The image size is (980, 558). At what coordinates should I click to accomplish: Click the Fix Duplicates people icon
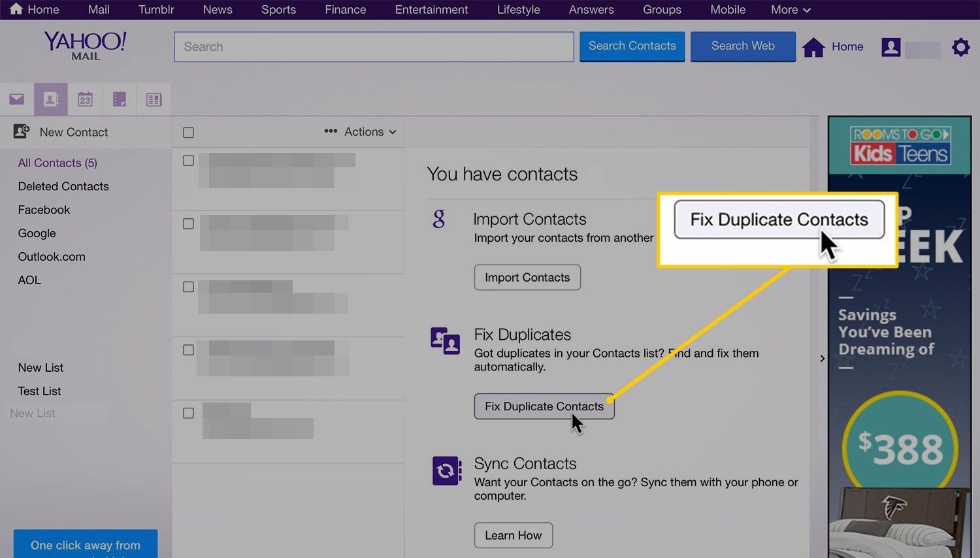445,340
